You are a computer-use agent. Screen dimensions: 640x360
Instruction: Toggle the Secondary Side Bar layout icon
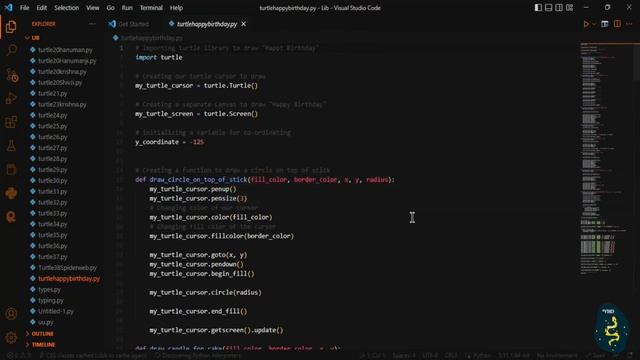point(559,8)
